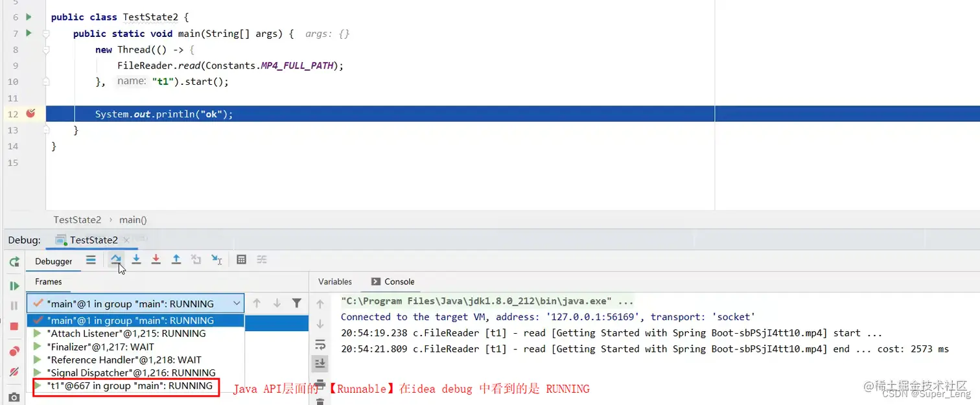Open the Frames tab
The height and width of the screenshot is (405, 980).
point(49,281)
